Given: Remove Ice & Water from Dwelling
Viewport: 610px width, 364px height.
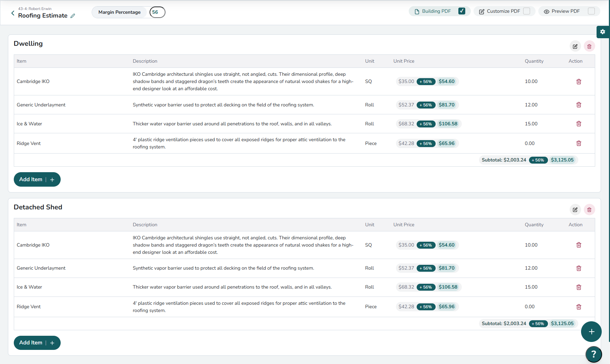Looking at the screenshot, I should click(x=579, y=124).
